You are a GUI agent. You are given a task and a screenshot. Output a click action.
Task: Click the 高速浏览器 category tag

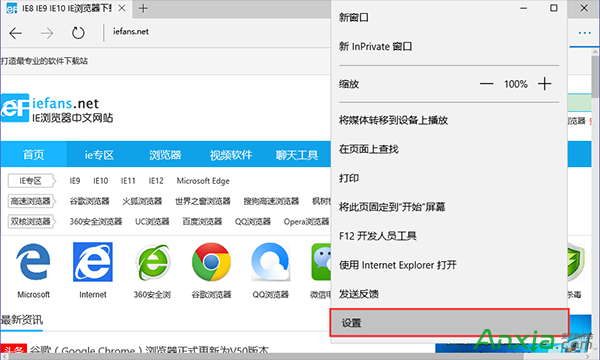click(x=32, y=201)
